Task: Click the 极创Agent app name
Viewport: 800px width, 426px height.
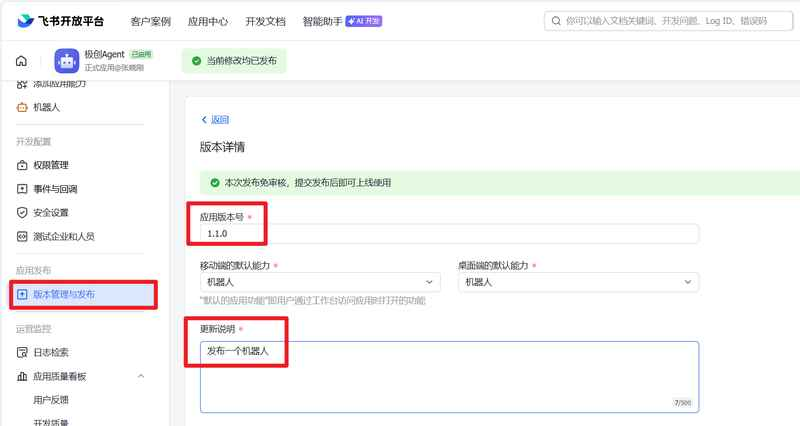Action: [x=104, y=54]
